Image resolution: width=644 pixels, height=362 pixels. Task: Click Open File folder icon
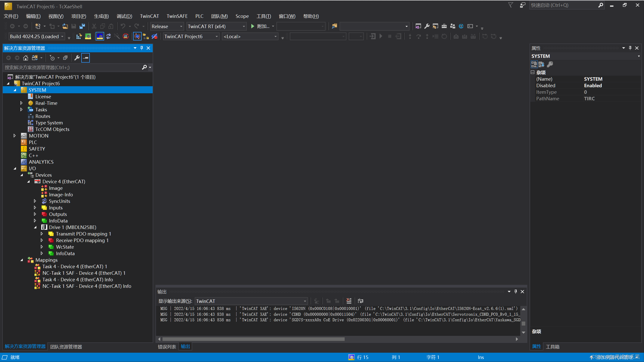tap(65, 26)
